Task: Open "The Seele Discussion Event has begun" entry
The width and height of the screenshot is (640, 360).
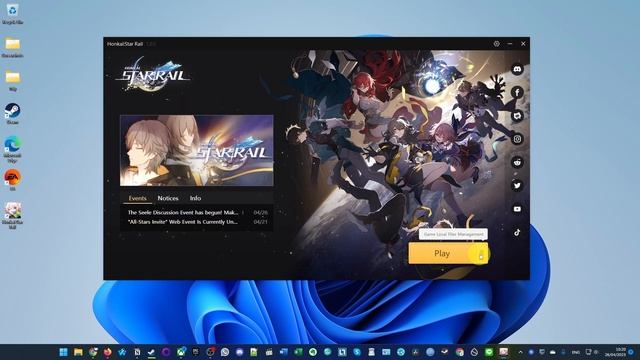Action: 183,213
